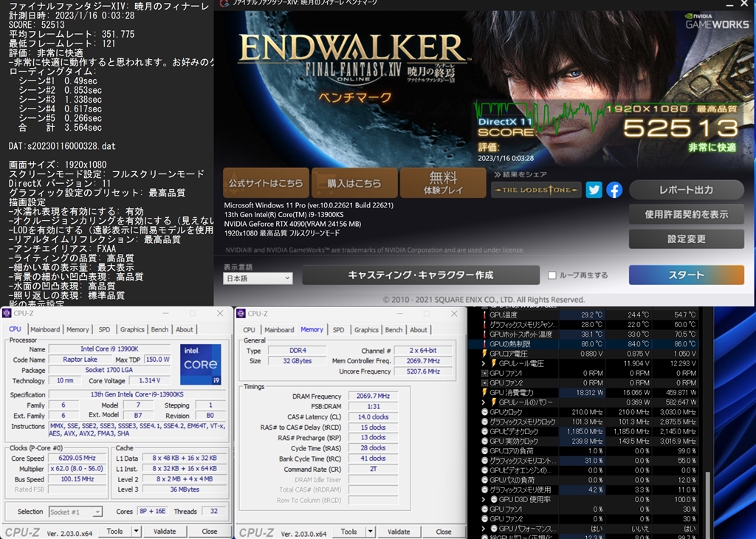The image size is (756, 539).
Task: Open Socket #1 selection dropdown
Action: point(76,512)
